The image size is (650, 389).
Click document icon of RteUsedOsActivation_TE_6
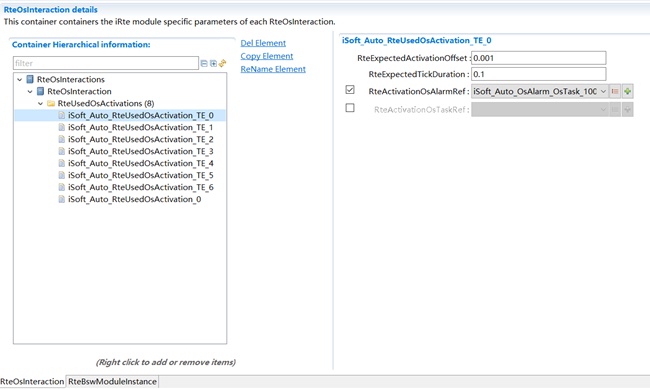[x=62, y=187]
